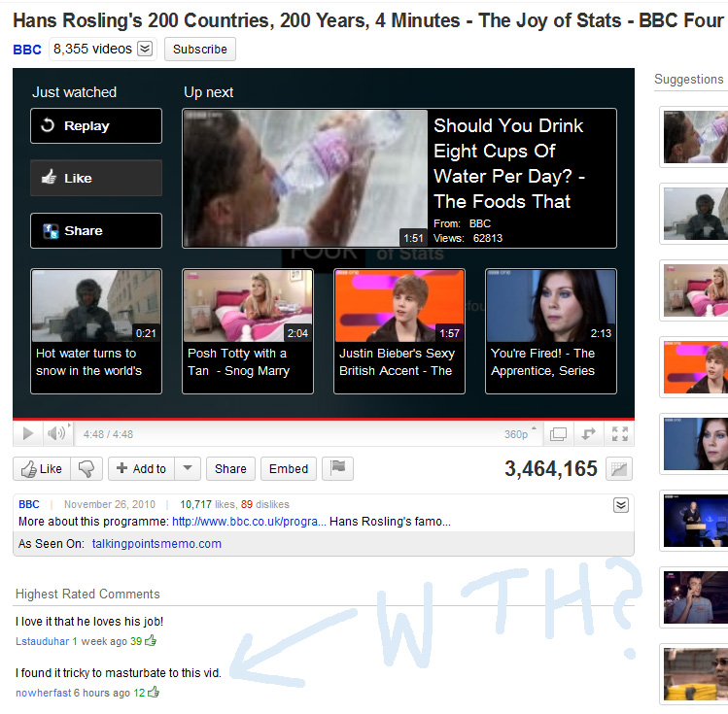Open You're Fired! The Apprentice video

point(551,331)
